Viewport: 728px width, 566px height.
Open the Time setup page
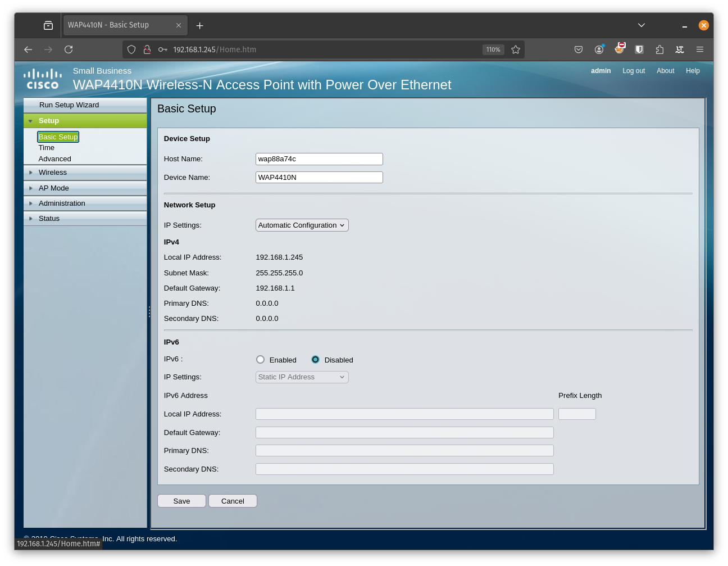tap(47, 148)
